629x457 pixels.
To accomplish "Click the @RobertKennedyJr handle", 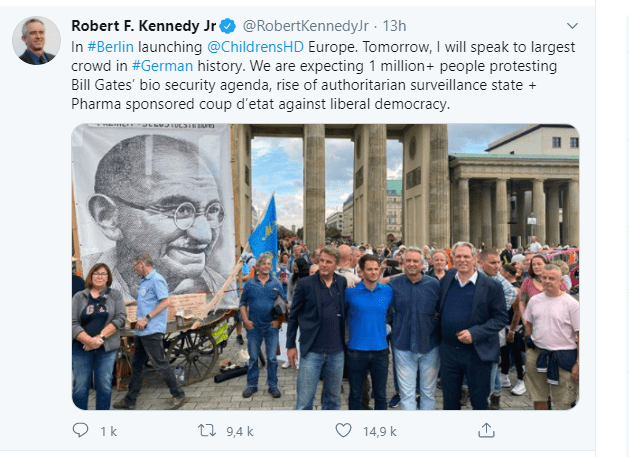I will (x=306, y=26).
